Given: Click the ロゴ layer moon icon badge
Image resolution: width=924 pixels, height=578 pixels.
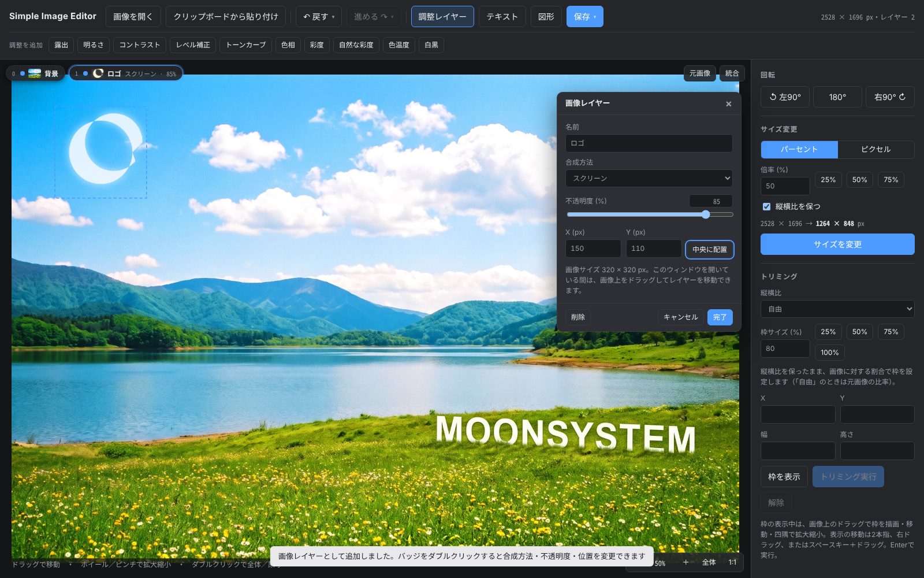Looking at the screenshot, I should (98, 73).
